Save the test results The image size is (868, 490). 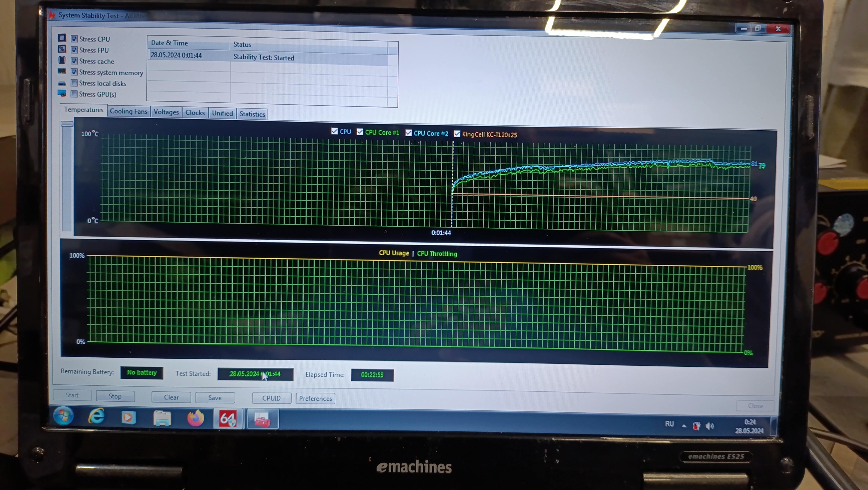(215, 398)
